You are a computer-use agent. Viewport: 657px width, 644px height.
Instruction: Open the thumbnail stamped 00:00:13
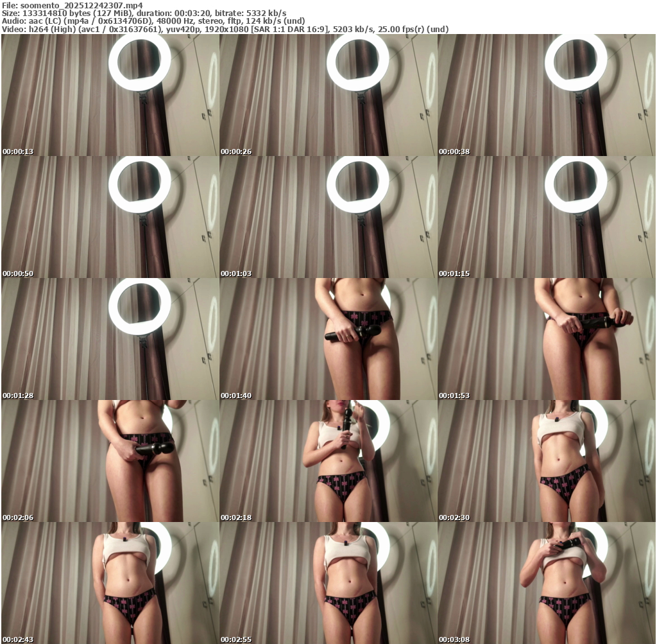[110, 95]
